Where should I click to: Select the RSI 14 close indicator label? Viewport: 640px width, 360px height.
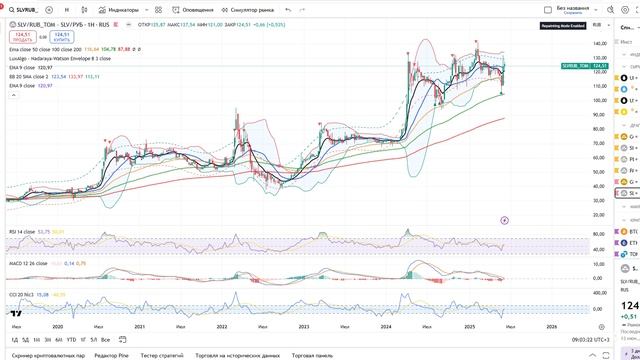pos(22,232)
